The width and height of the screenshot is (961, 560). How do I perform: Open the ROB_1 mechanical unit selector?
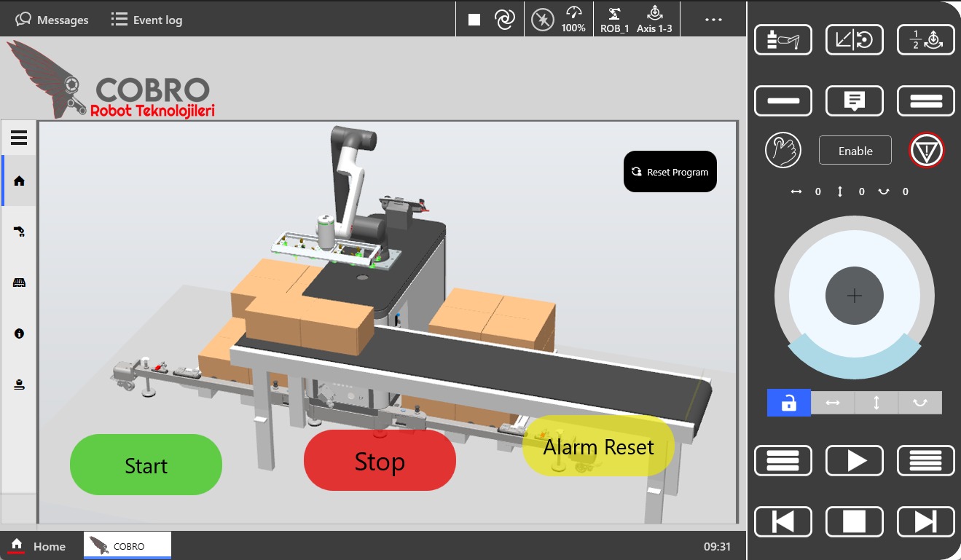point(614,20)
